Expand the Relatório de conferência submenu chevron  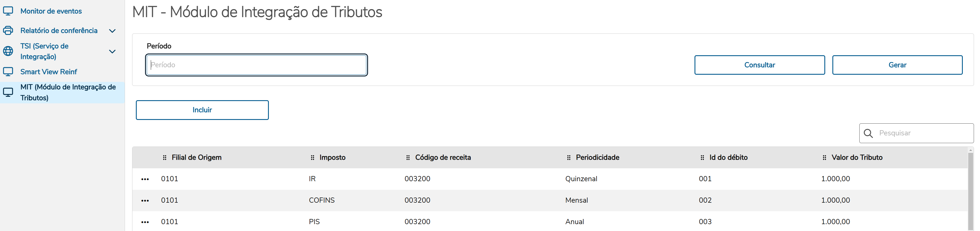[112, 31]
